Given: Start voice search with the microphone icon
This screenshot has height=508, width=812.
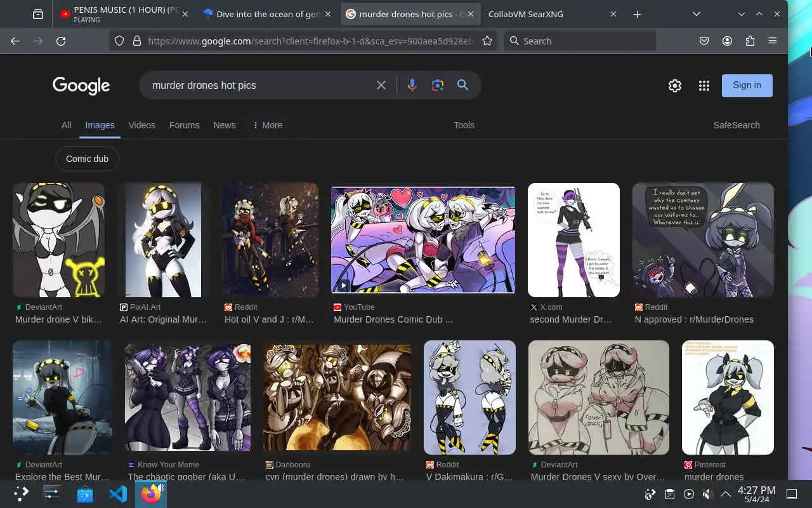Looking at the screenshot, I should pos(412,85).
